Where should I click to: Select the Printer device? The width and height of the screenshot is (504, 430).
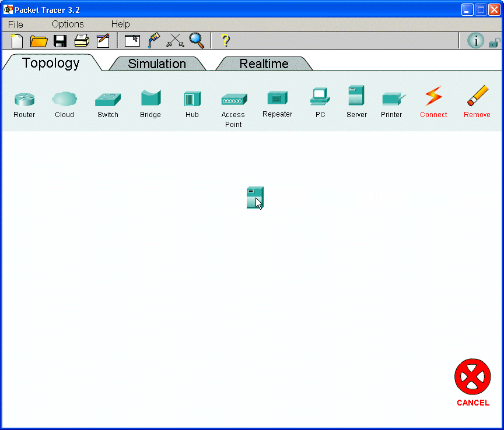[x=392, y=105]
